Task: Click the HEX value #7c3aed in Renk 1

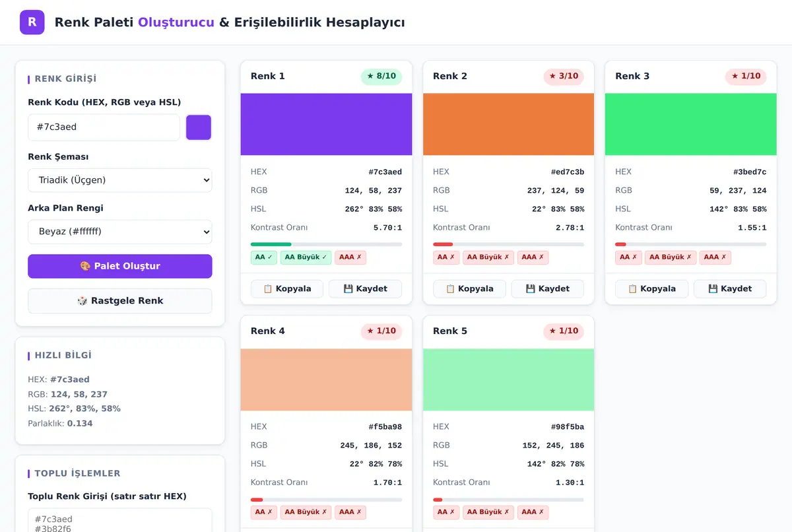Action: coord(385,172)
